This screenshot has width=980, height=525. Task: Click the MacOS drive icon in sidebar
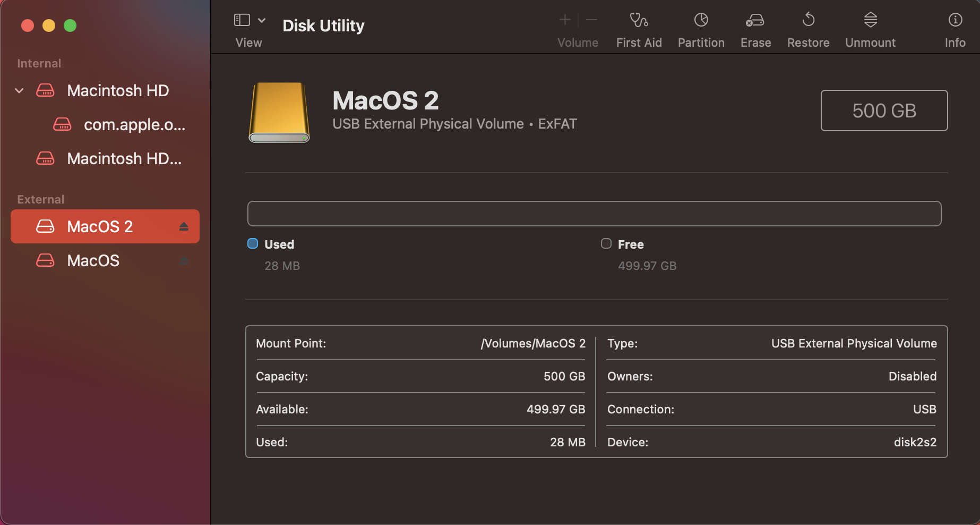click(45, 260)
